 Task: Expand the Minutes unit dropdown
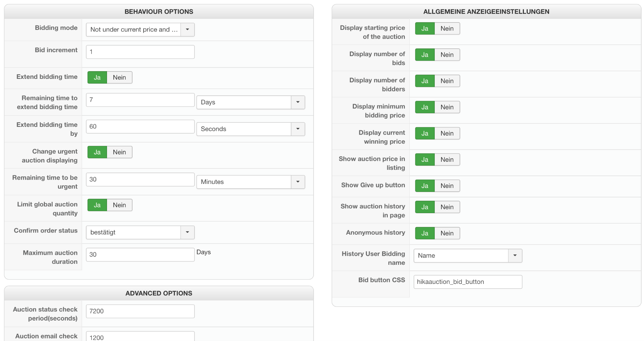(x=251, y=182)
